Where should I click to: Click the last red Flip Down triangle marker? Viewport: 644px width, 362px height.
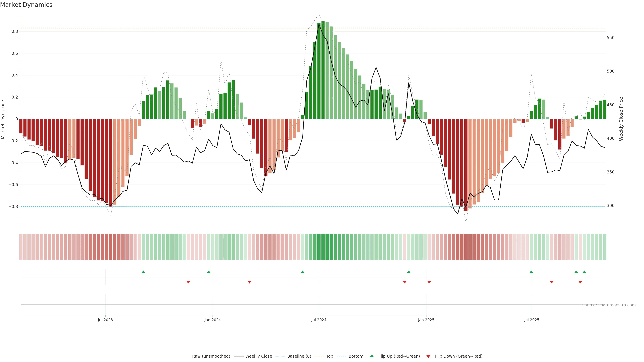(580, 282)
